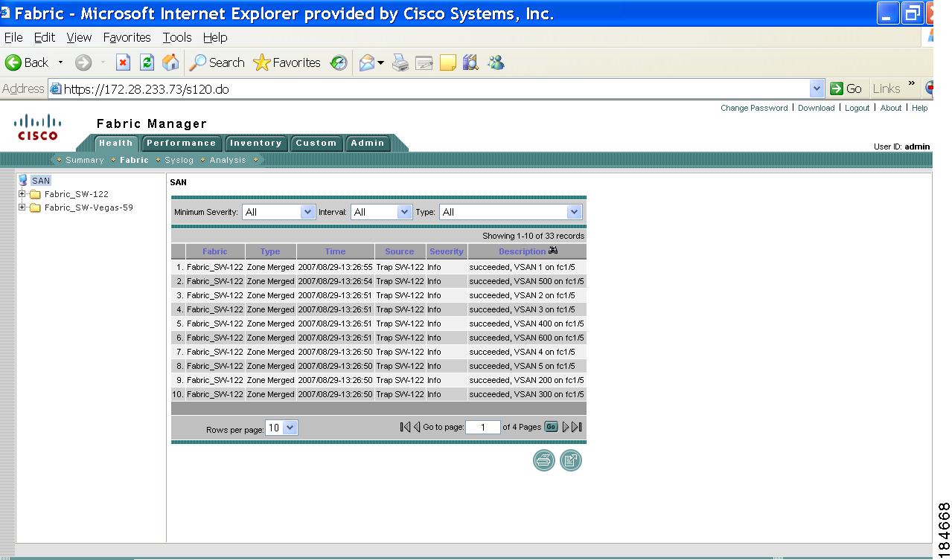
Task: Sort by the Time column header
Action: click(x=336, y=251)
